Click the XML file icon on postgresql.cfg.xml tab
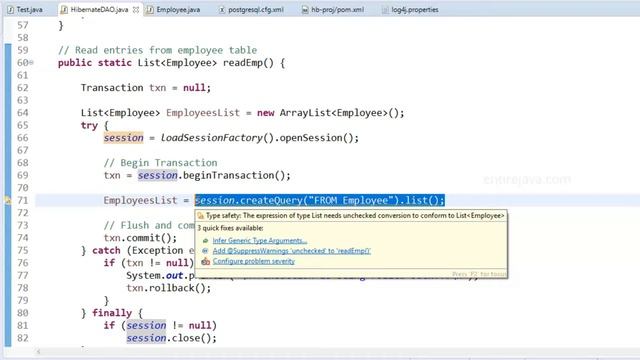The height and width of the screenshot is (360, 640). coord(222,9)
